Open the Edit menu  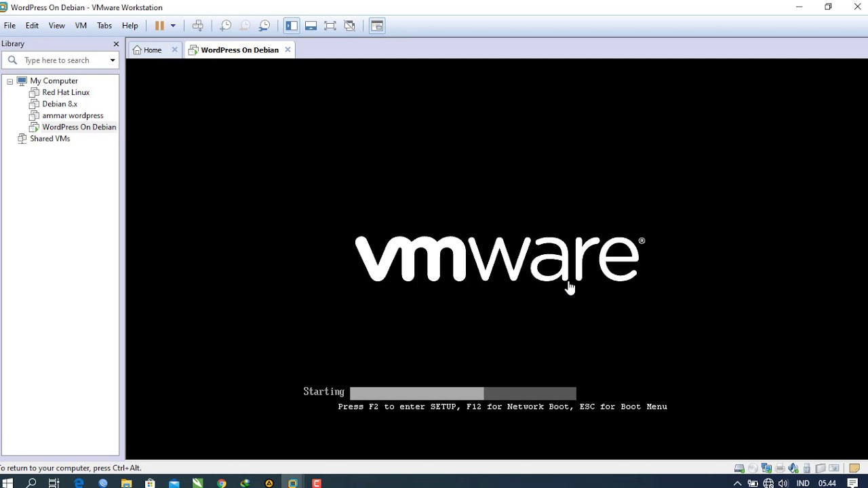click(x=32, y=26)
